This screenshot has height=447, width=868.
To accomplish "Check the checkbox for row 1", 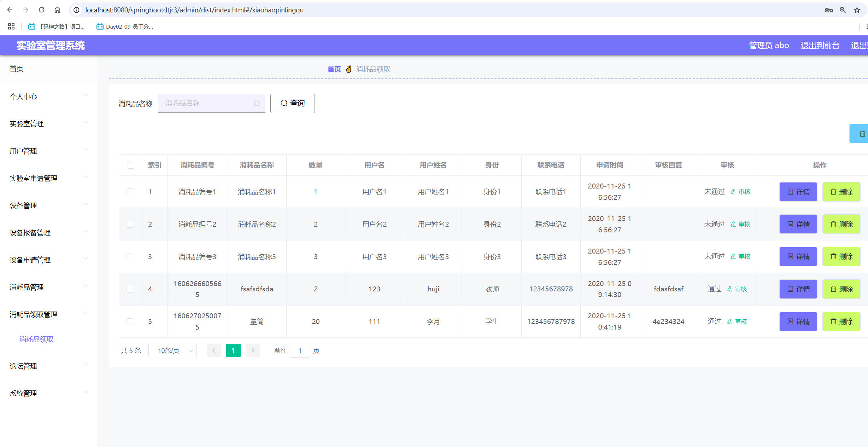I will coord(130,192).
